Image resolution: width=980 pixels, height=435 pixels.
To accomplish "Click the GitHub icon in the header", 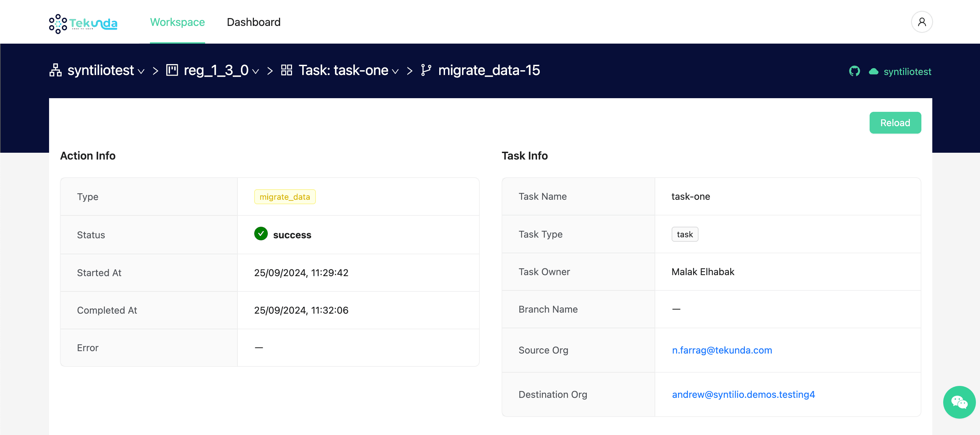I will pyautogui.click(x=855, y=71).
